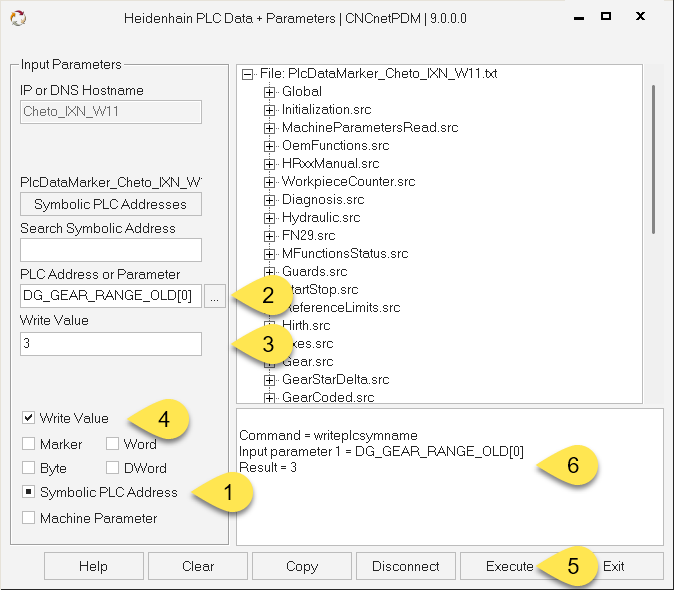
Task: Expand the MFunctionsStatus.src node
Action: (269, 254)
